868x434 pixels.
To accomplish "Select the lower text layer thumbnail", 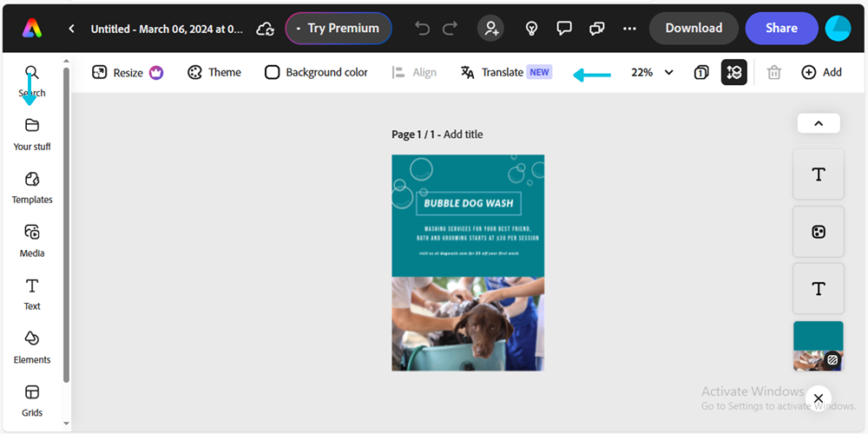I will tap(819, 288).
